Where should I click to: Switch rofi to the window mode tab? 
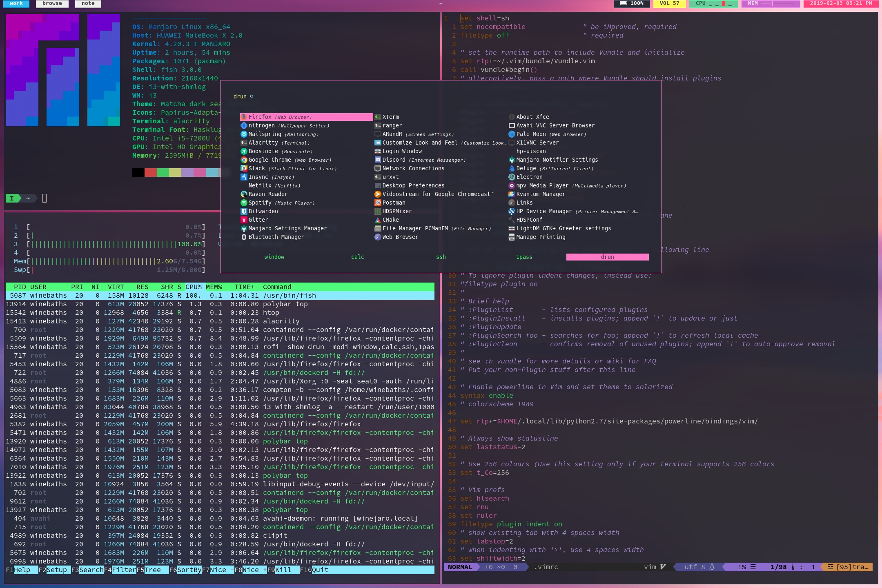(274, 257)
